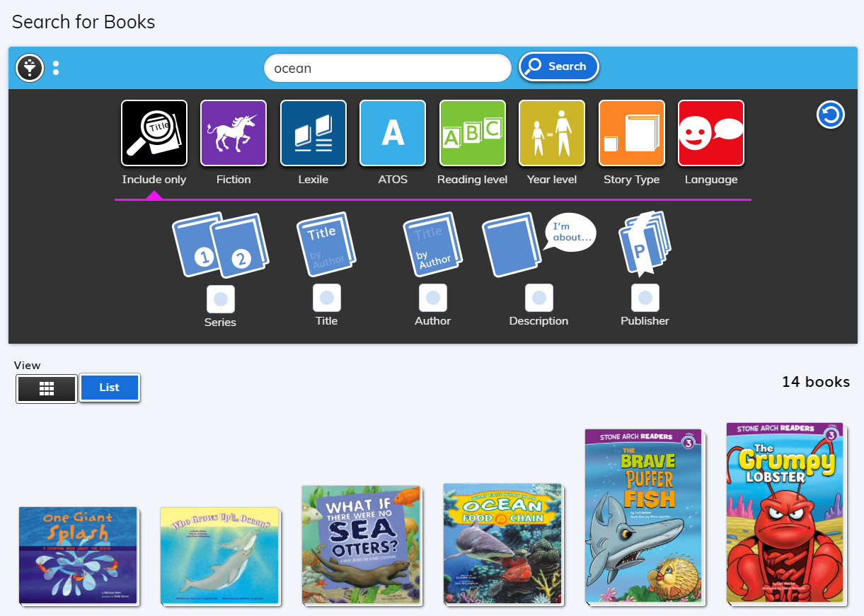Click the Search button
Viewport: 864px width, 616px height.
point(559,66)
